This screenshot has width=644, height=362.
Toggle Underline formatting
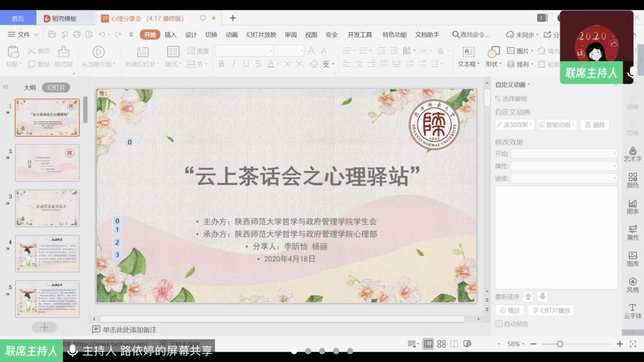pos(246,64)
